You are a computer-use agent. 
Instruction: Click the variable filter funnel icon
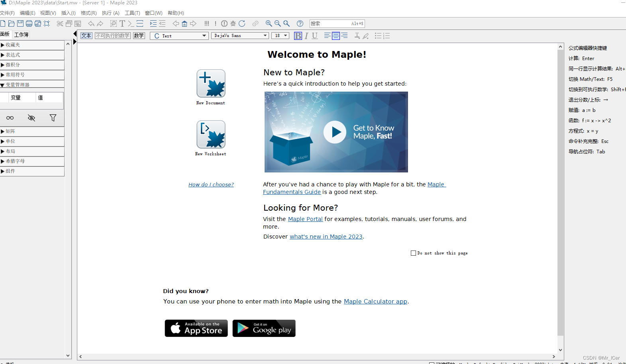pyautogui.click(x=53, y=118)
